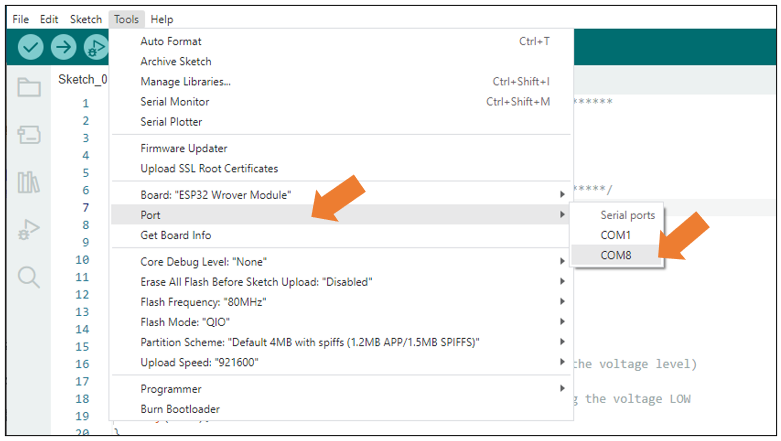781x441 pixels.
Task: Expand Flash Frequency 80MHz submenu
Action: click(x=342, y=302)
